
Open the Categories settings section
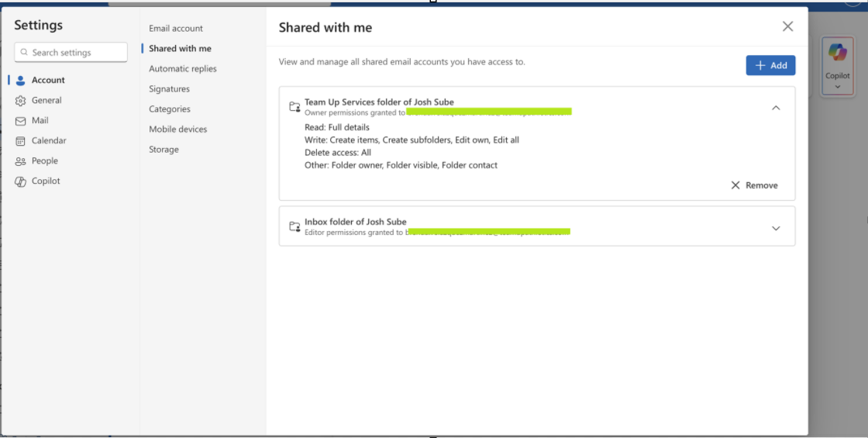pos(170,109)
